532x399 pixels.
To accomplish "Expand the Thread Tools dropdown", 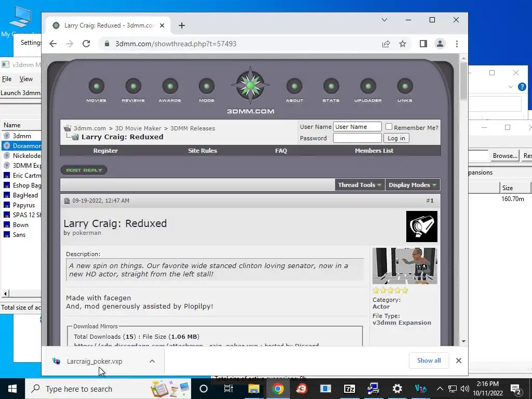I will [360, 185].
